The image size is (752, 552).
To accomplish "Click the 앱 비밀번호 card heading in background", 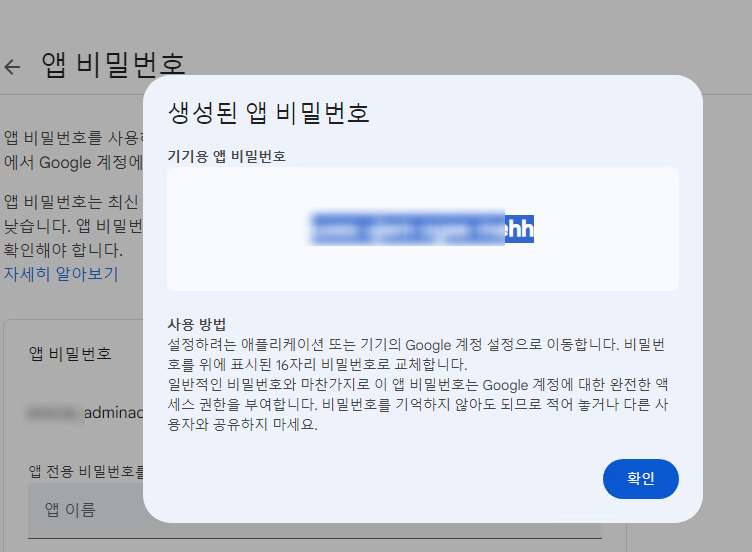I will tap(70, 353).
